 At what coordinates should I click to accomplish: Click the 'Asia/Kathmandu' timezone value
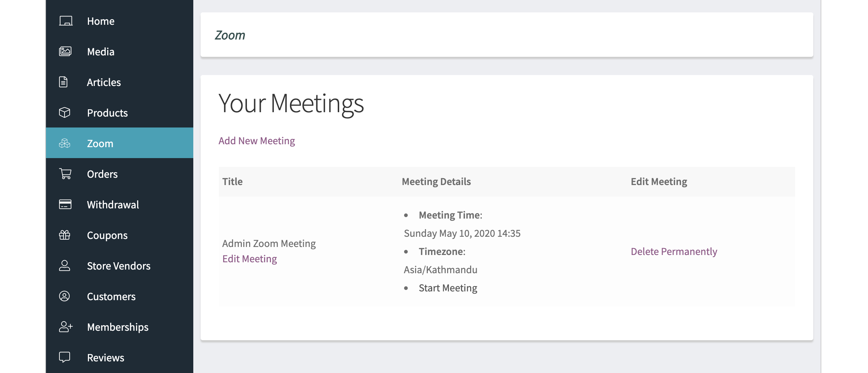point(441,270)
